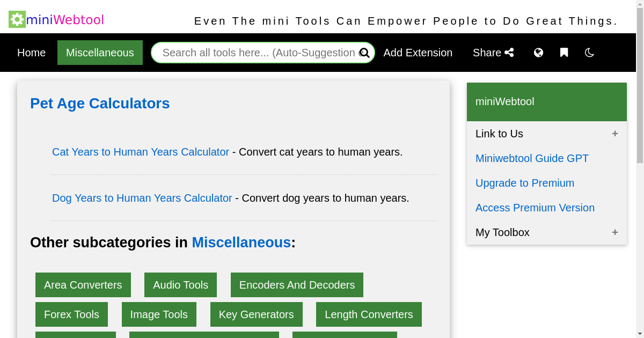Click the Share icon in the navbar

(508, 52)
